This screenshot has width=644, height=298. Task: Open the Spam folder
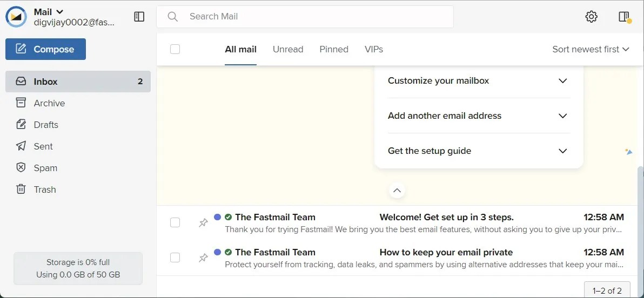[x=45, y=168]
